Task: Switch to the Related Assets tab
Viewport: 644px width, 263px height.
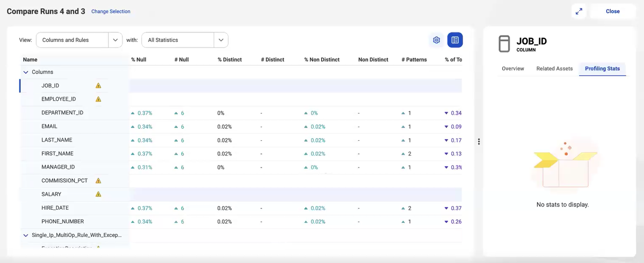Action: [x=555, y=69]
